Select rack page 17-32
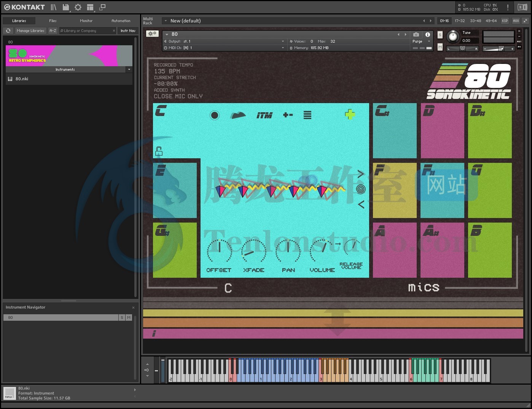This screenshot has width=532, height=409. click(x=460, y=21)
